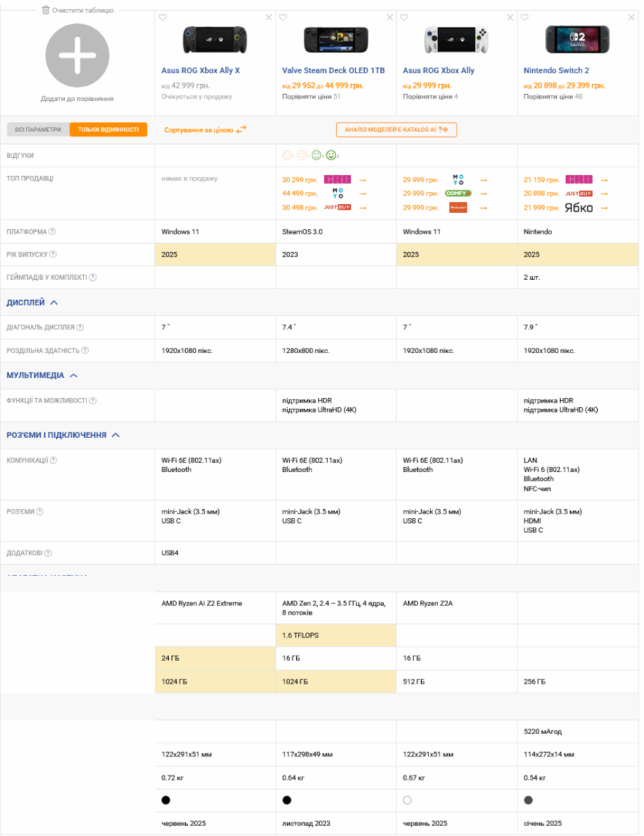Remove Asus ROG Xbox Ally X from comparison
The height and width of the screenshot is (836, 644).
click(x=268, y=17)
